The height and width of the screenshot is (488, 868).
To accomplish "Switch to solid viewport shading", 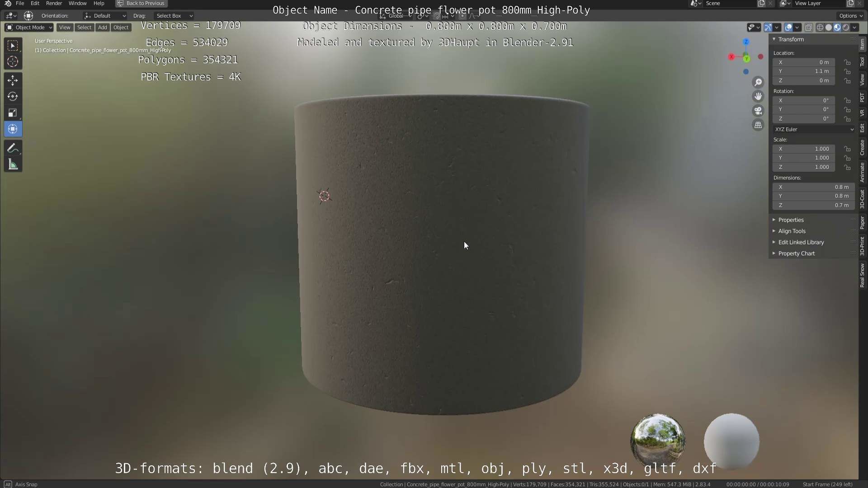I will 829,28.
